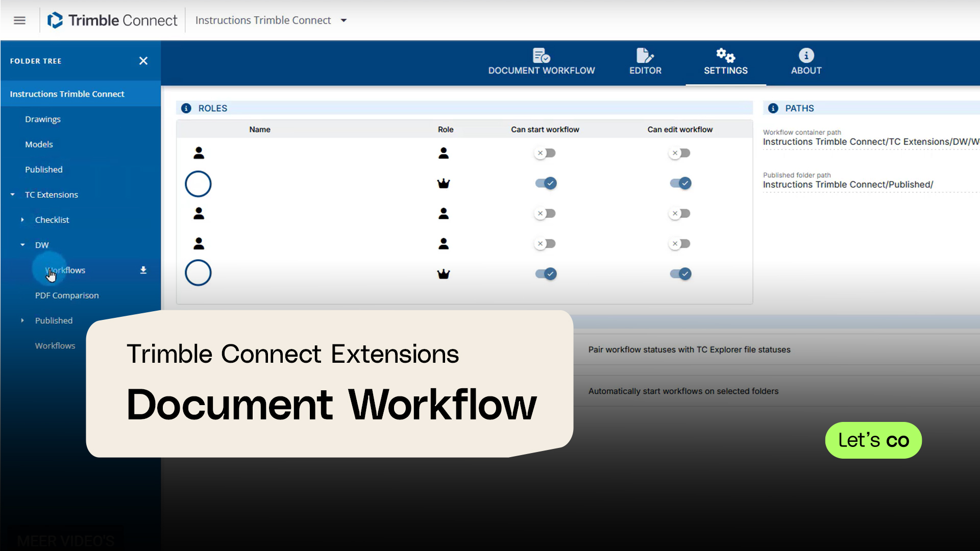Click the Paths info icon
This screenshot has width=980, height=551.
coord(773,108)
